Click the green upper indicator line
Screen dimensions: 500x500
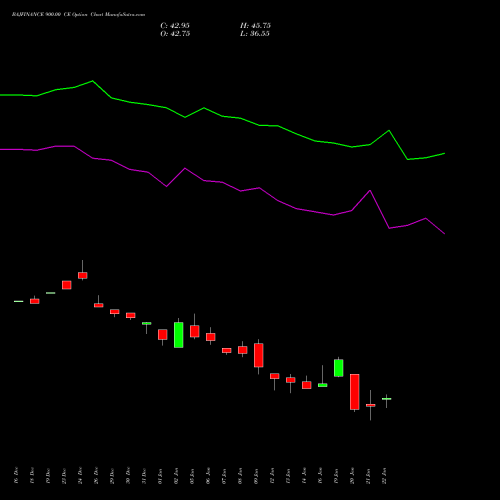pos(222,116)
